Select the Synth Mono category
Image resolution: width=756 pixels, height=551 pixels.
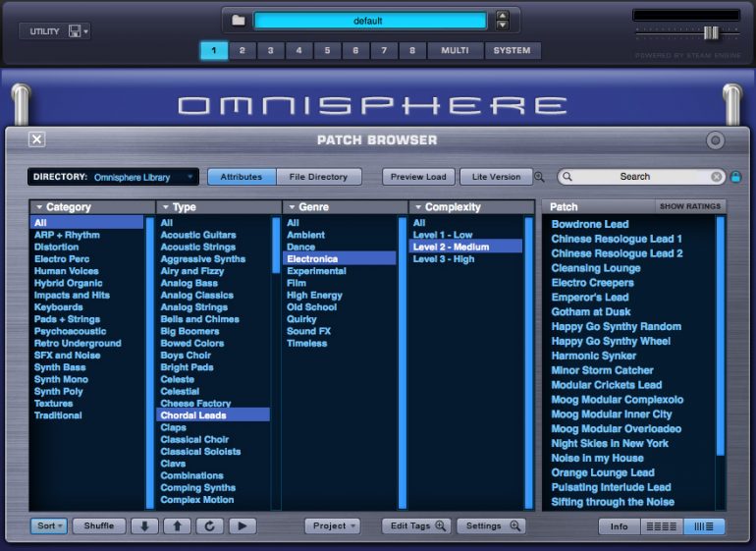tap(61, 379)
